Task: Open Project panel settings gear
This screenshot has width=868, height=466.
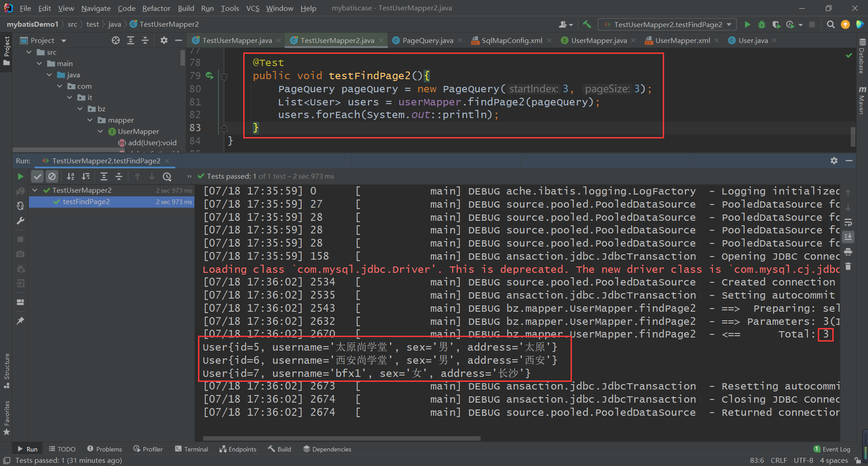Action: (164, 40)
